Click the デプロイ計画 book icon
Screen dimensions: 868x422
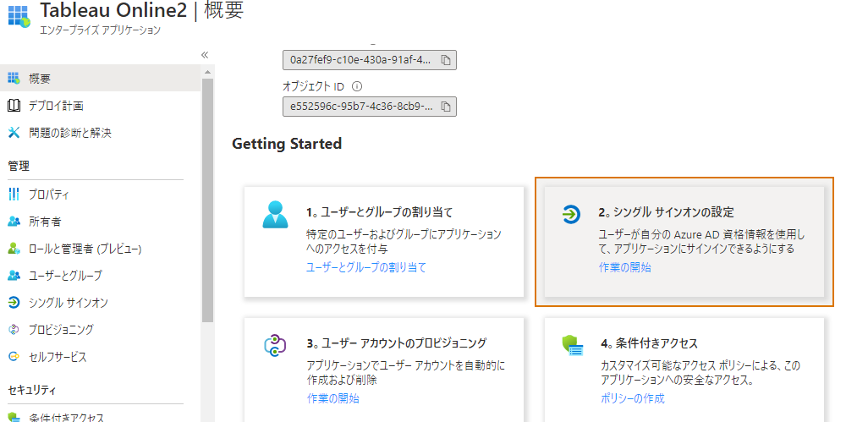(x=14, y=106)
